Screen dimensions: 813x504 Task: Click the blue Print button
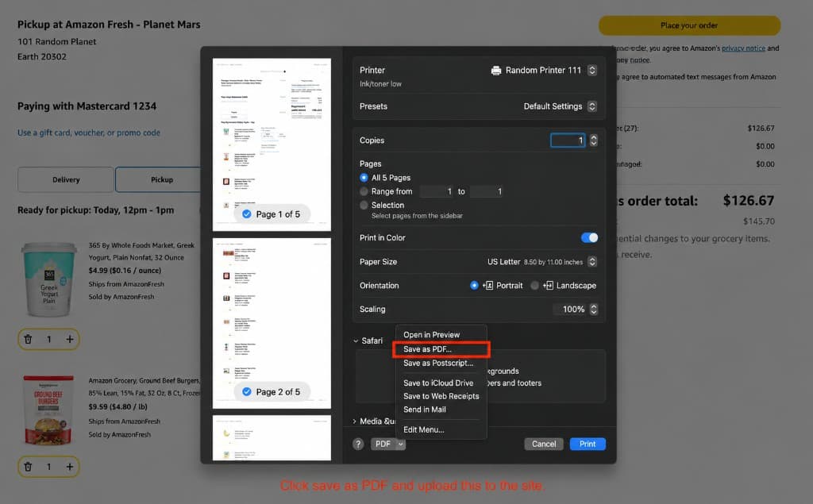[x=588, y=444]
